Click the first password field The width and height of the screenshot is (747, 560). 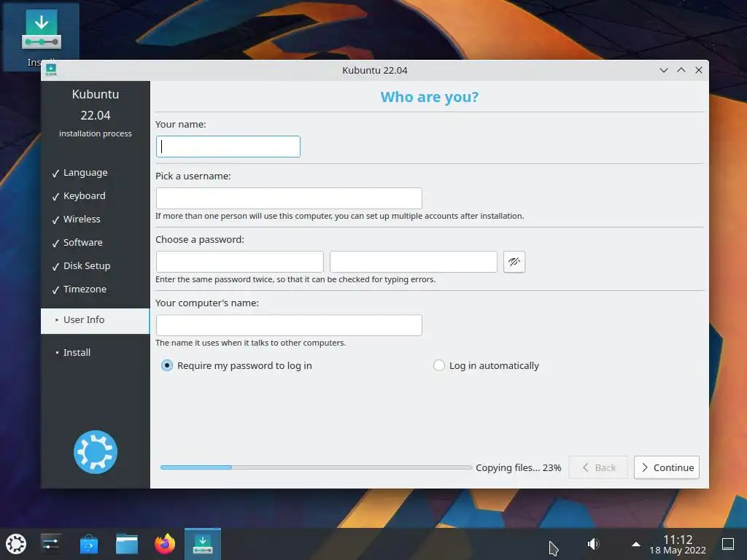click(x=239, y=262)
